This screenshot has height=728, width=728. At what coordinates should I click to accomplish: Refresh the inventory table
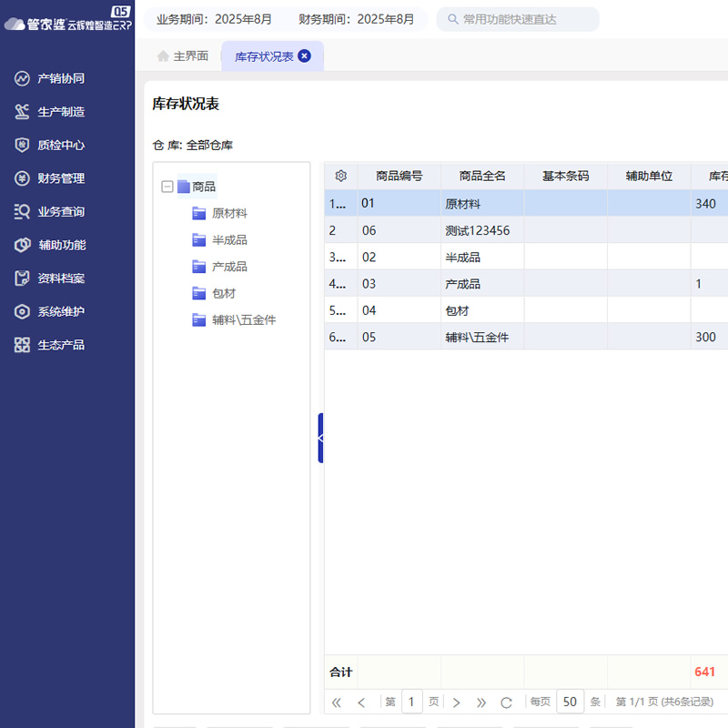pos(506,703)
